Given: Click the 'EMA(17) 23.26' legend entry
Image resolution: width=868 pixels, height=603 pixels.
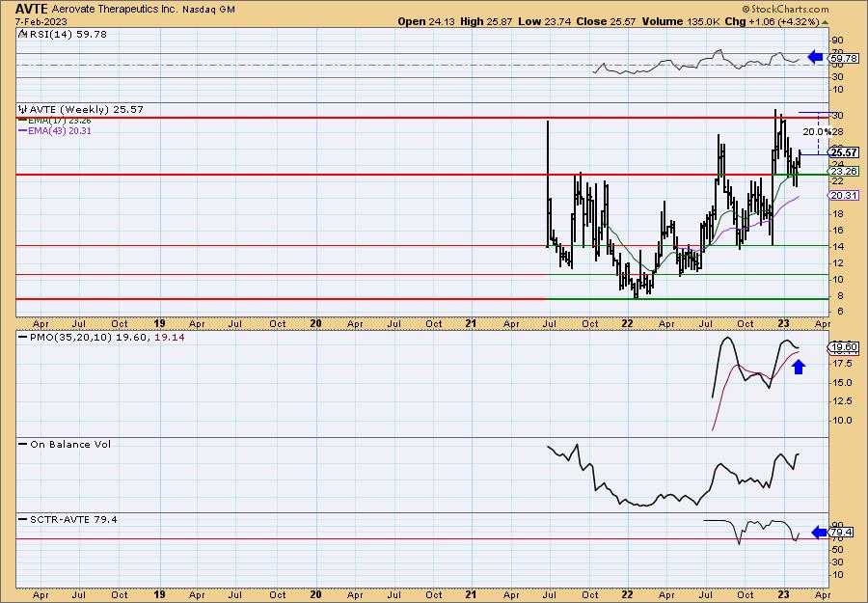Looking at the screenshot, I should 60,121.
